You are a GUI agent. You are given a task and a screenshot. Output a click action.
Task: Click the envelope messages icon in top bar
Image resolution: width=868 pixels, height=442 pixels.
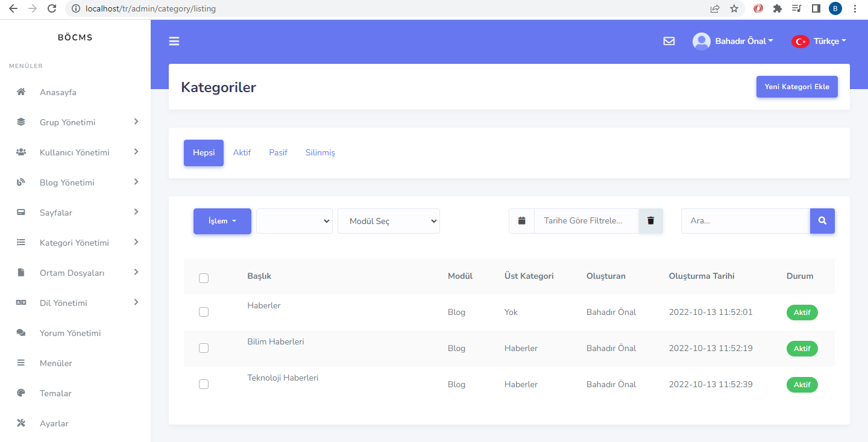669,41
